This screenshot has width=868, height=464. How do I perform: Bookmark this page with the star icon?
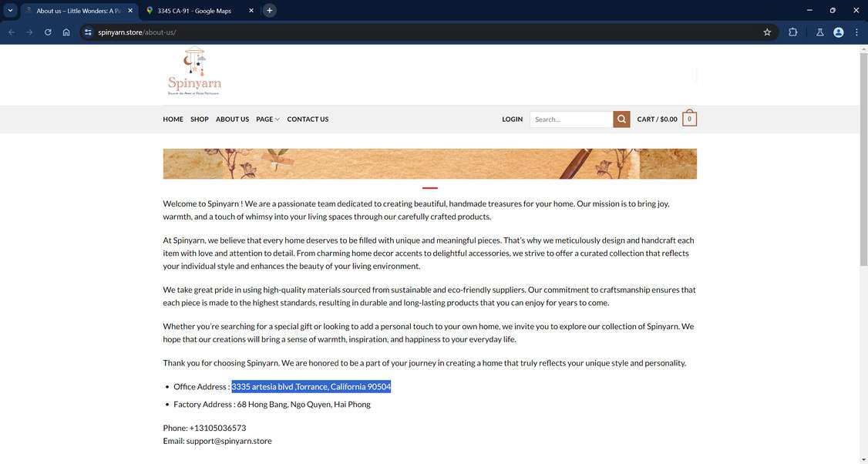pos(767,32)
